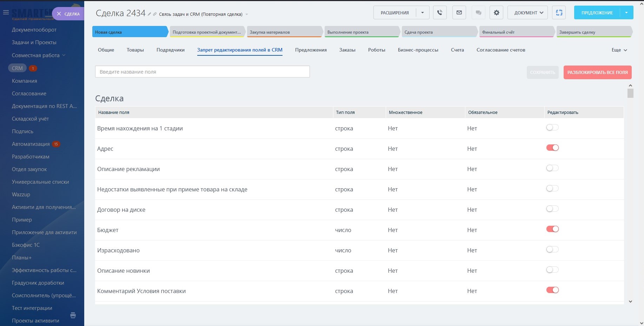Open the email envelope icon button
The height and width of the screenshot is (326, 644).
459,13
